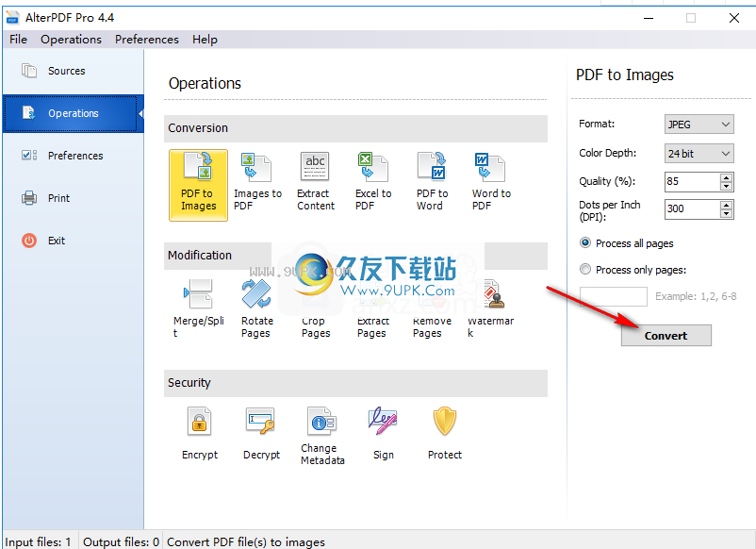The width and height of the screenshot is (756, 549).
Task: Click the Security section header
Action: [x=355, y=383]
